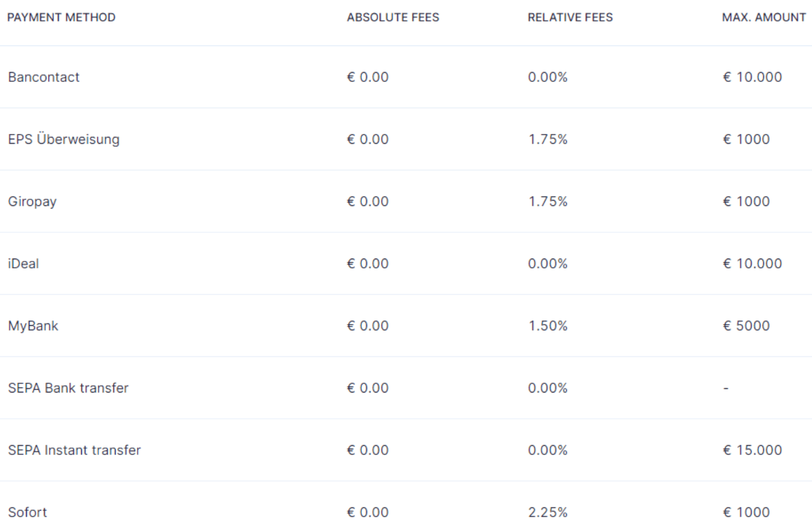The image size is (812, 527).
Task: Select the iDeal payment method
Action: coord(23,264)
